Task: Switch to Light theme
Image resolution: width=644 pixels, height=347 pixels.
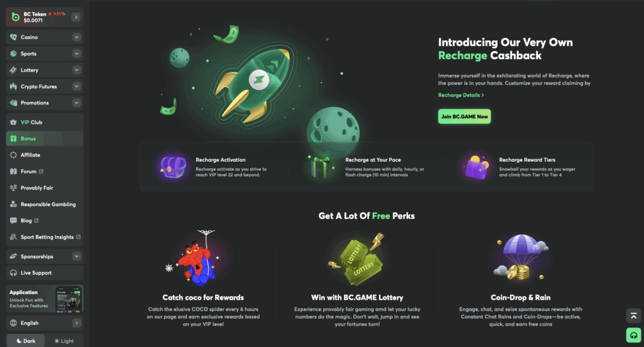Action: coord(64,341)
